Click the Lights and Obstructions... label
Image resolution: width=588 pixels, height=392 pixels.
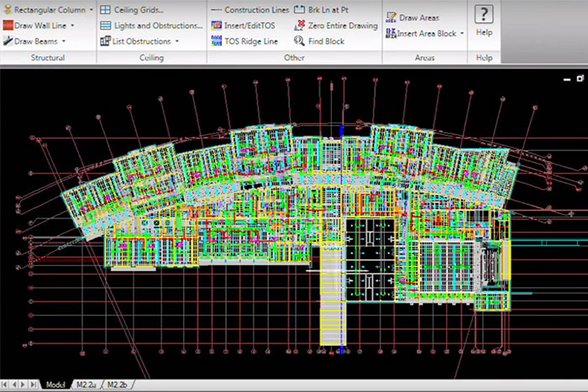[x=158, y=26]
